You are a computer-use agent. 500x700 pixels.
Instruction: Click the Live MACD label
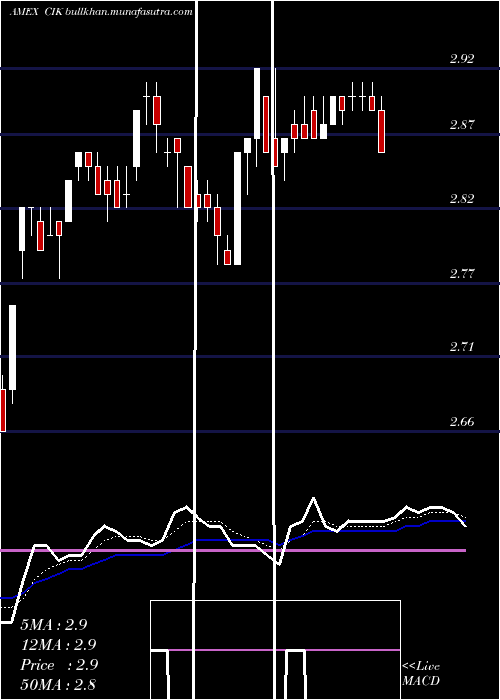coord(421,673)
